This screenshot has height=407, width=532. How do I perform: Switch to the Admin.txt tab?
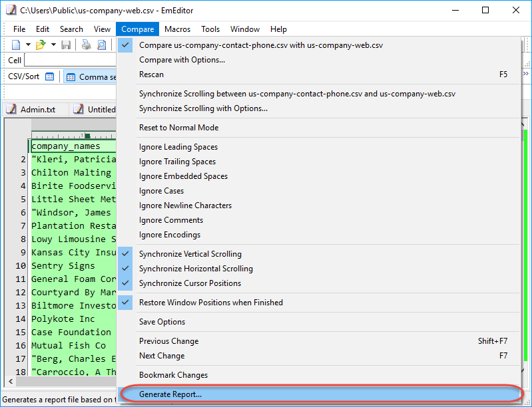36,110
